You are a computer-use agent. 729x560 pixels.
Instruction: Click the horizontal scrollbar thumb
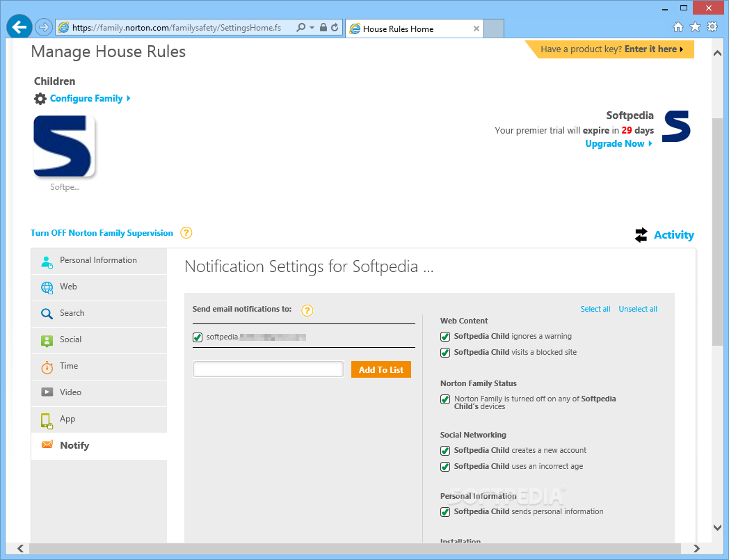pos(355,548)
